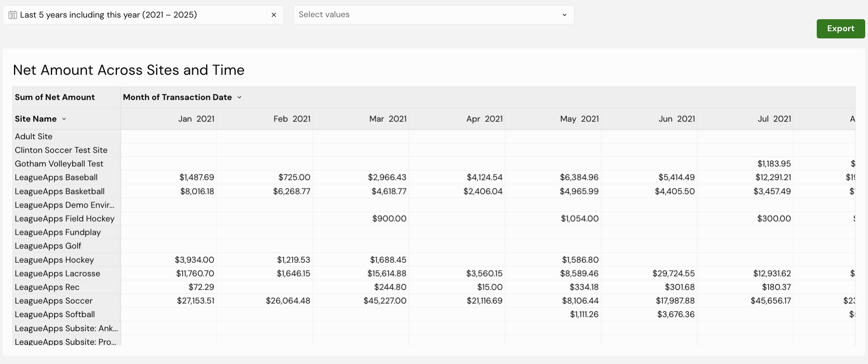Click the Gotham Volleyball Test row
The width and height of the screenshot is (868, 364).
pyautogui.click(x=59, y=164)
